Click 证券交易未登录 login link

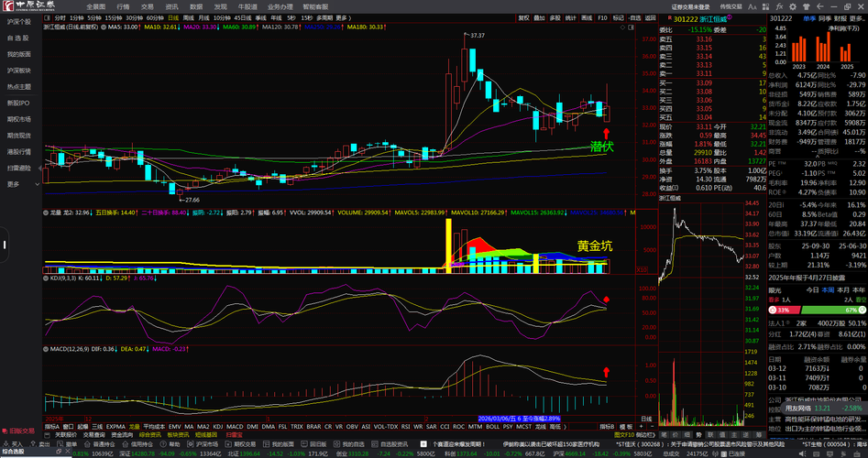click(x=690, y=6)
